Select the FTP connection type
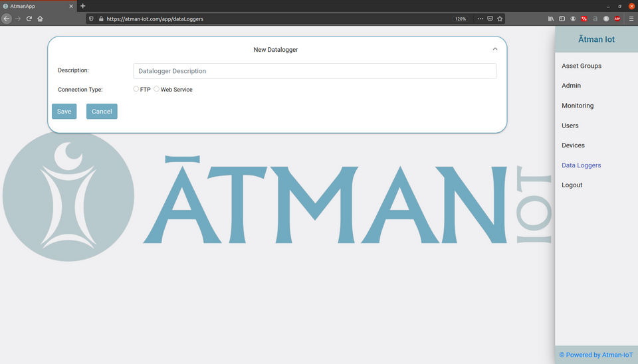This screenshot has width=638, height=364. [136, 88]
